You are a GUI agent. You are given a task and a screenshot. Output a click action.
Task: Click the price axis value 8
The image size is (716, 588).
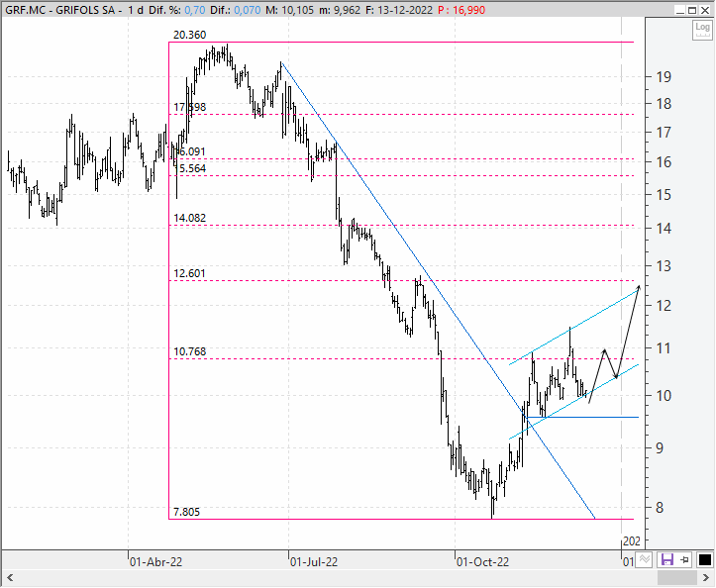pyautogui.click(x=660, y=507)
